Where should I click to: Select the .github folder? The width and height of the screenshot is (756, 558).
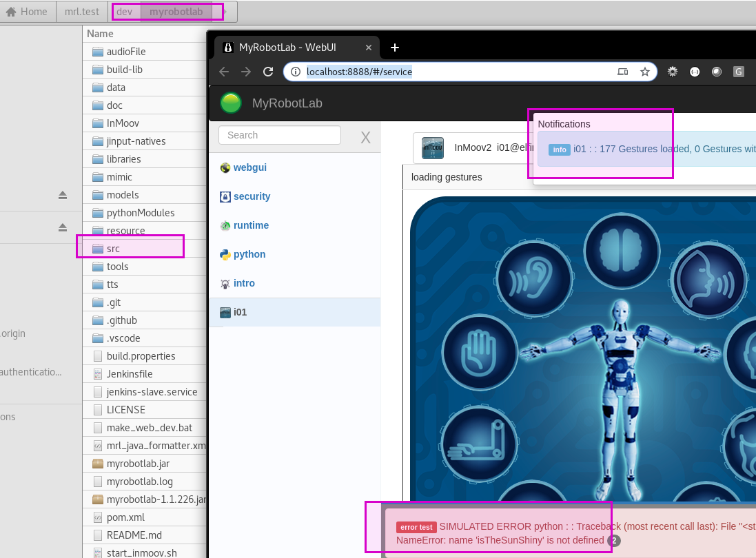coord(145,320)
